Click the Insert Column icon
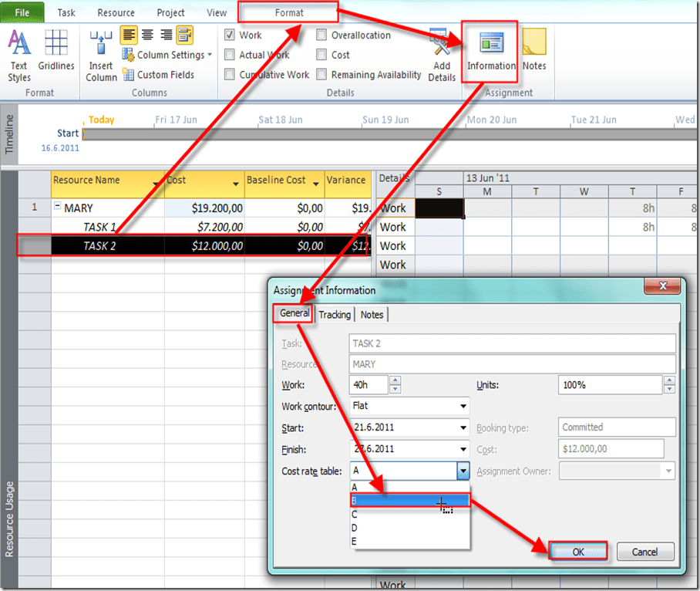 point(101,54)
